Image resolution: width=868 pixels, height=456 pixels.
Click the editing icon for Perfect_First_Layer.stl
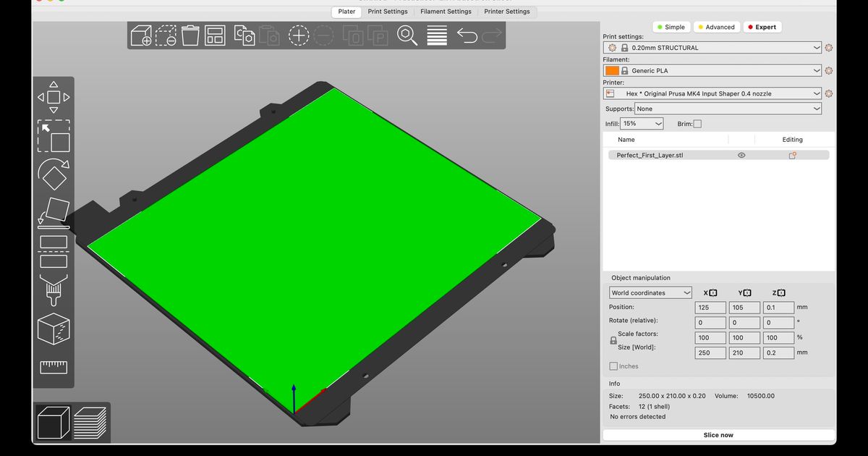pos(792,155)
